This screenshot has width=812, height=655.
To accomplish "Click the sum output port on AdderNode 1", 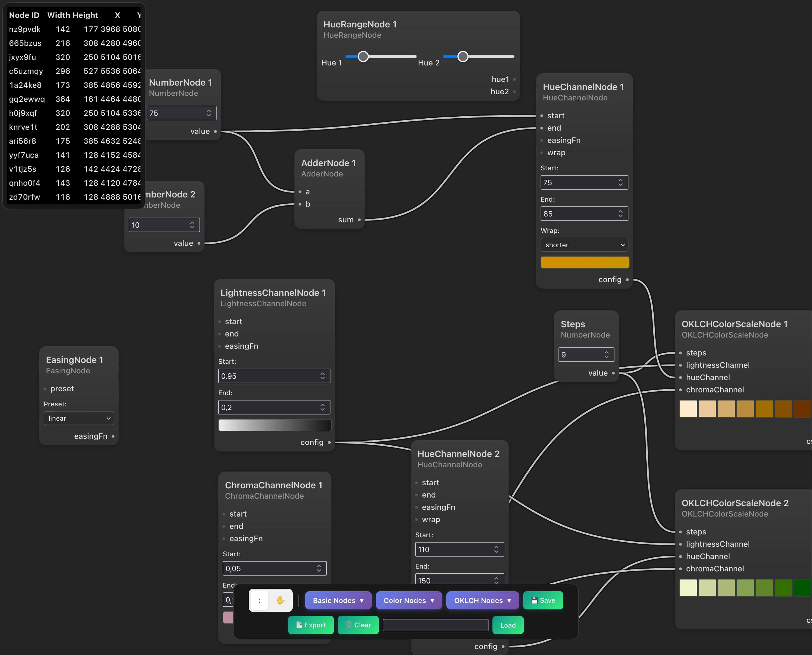I will click(359, 219).
